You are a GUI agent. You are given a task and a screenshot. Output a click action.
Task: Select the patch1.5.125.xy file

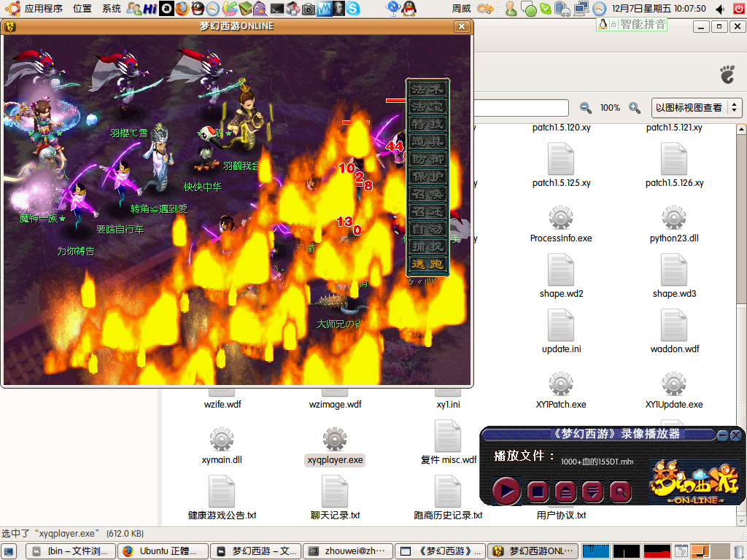[561, 166]
